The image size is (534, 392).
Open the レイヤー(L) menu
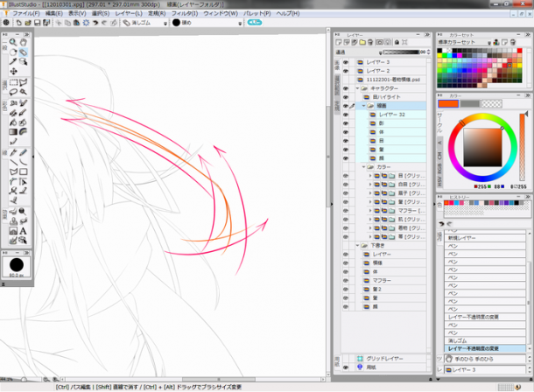pyautogui.click(x=129, y=13)
